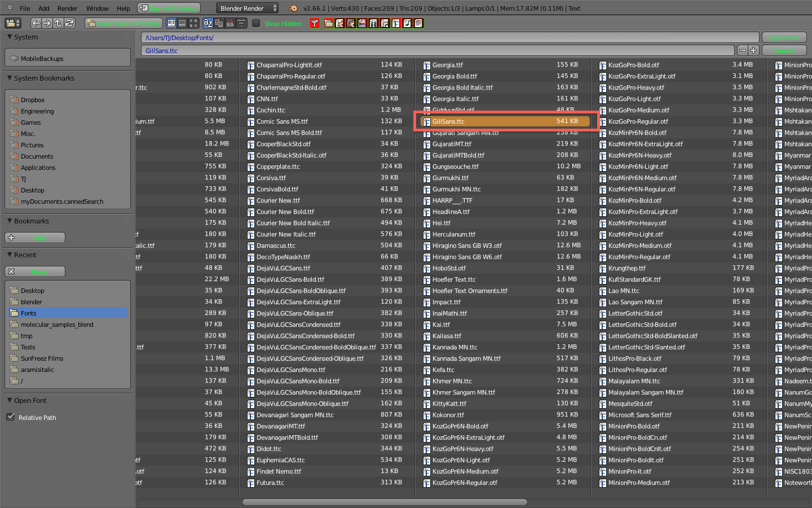The width and height of the screenshot is (812, 508).
Task: Sort files by modification time
Action: 230,23
